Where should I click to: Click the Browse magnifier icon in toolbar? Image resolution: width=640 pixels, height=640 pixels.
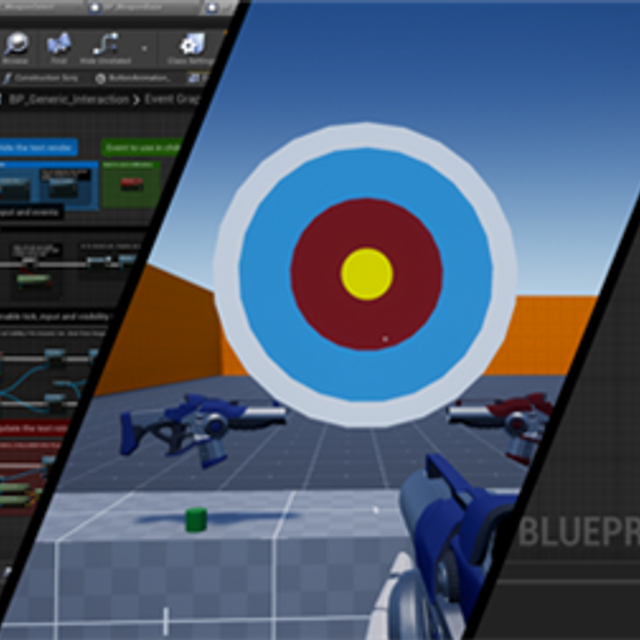click(x=17, y=46)
